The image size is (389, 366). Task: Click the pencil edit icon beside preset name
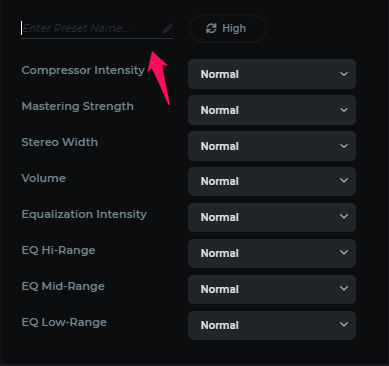(x=168, y=28)
